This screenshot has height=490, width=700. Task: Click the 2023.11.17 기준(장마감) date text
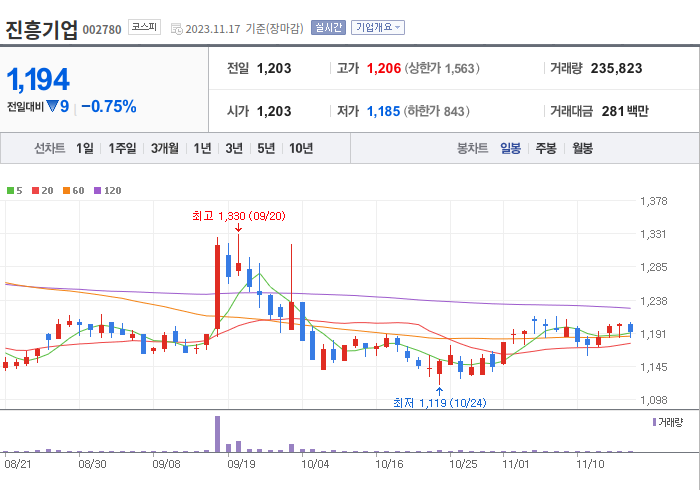point(244,29)
